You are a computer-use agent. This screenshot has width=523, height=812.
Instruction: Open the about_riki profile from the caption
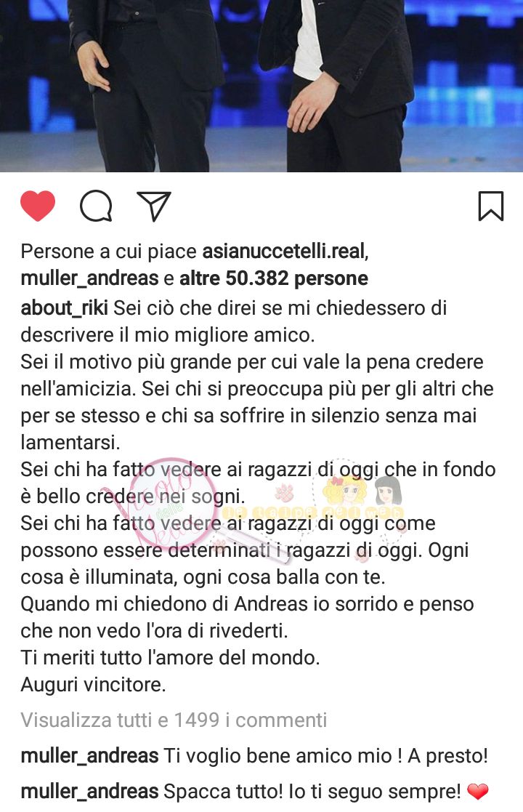pos(64,308)
